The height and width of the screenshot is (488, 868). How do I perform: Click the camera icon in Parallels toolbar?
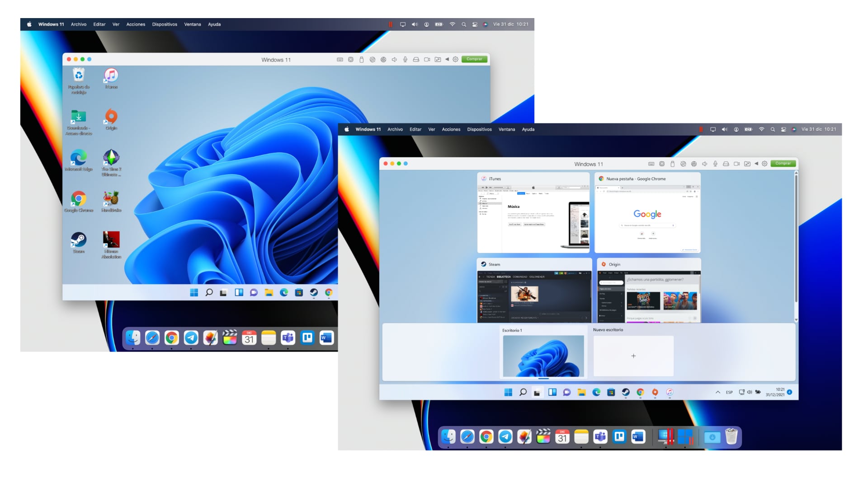pyautogui.click(x=736, y=164)
